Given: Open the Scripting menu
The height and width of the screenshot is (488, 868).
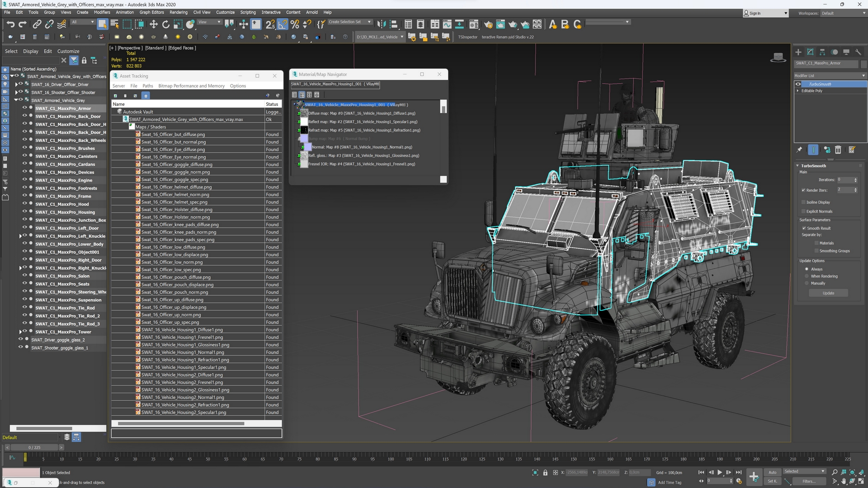Looking at the screenshot, I should click(248, 12).
